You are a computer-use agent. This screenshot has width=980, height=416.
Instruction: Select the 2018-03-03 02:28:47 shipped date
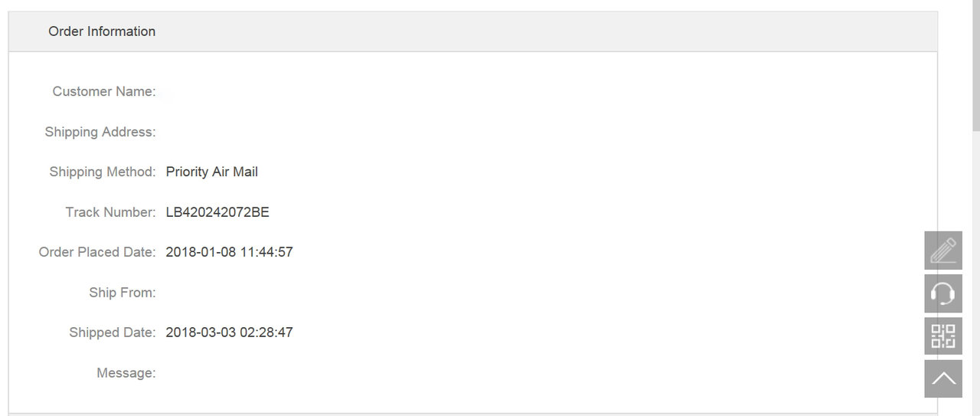(229, 332)
